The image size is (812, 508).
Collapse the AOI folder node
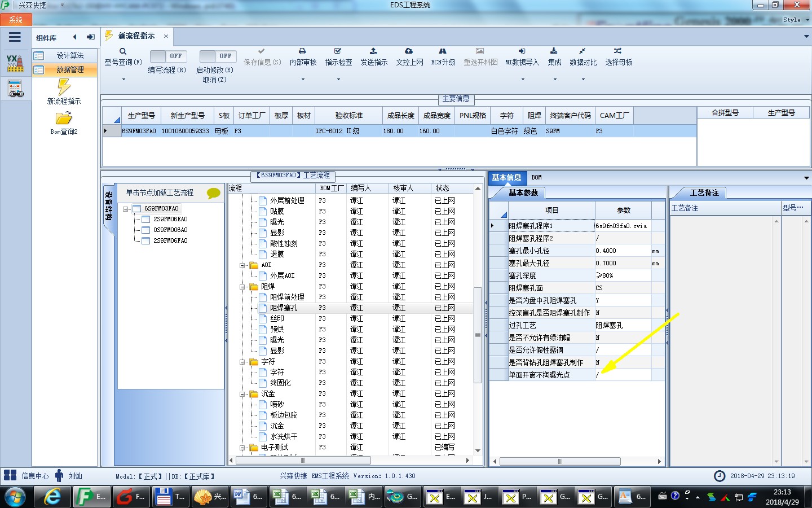pos(242,265)
